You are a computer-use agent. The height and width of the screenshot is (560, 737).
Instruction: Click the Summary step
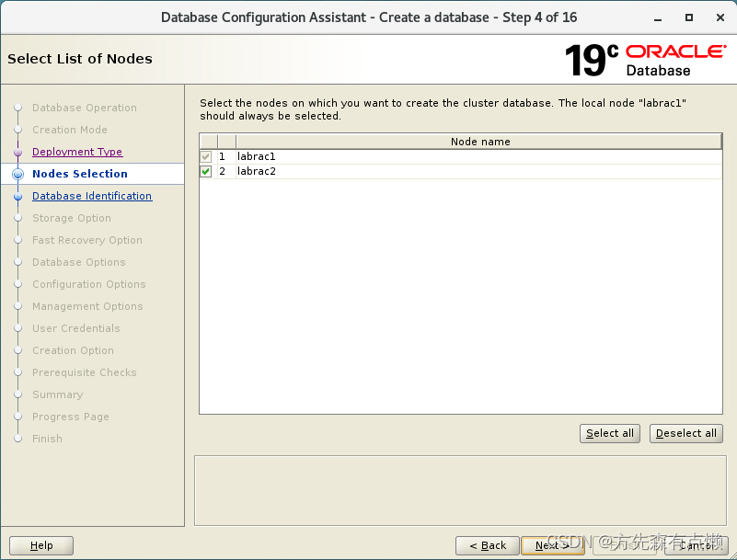(57, 394)
